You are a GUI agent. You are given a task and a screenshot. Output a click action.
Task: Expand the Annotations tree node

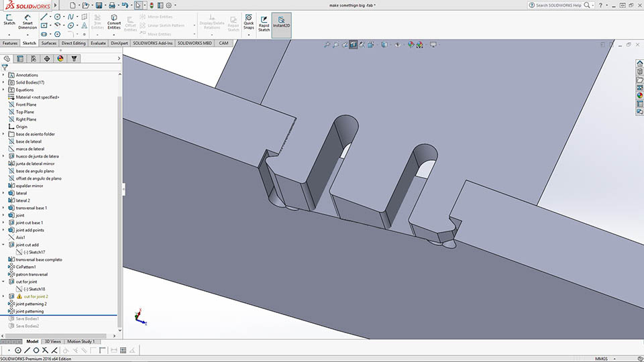click(4, 75)
